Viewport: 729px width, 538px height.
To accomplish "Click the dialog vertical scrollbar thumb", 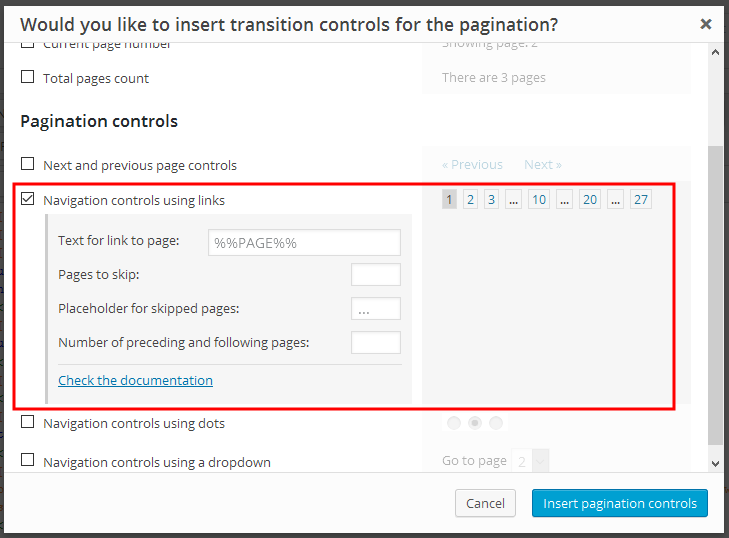I will pyautogui.click(x=716, y=295).
